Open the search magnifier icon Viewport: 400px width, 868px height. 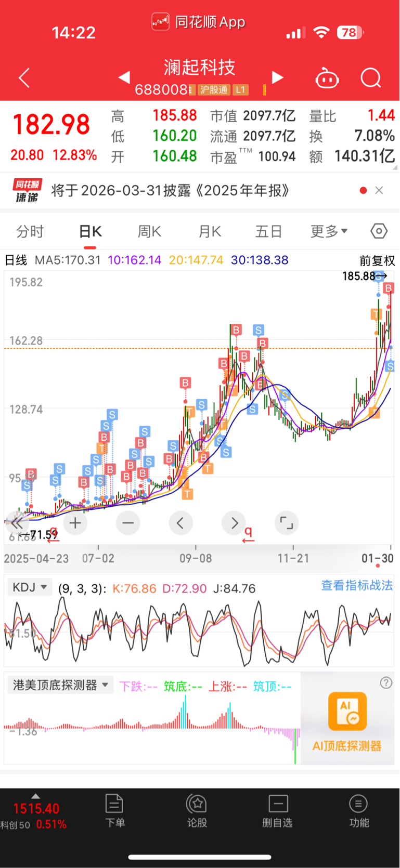371,78
